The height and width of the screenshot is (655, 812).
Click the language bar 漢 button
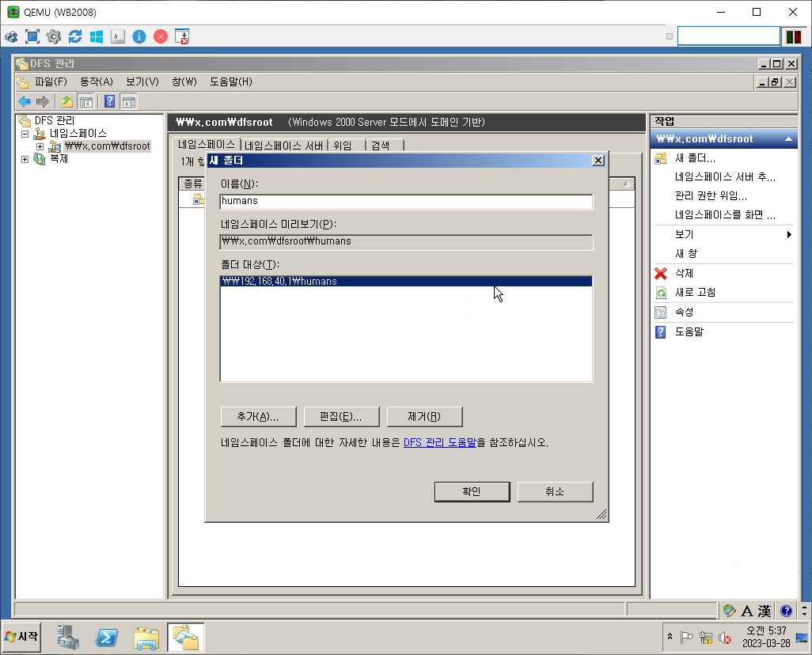coord(765,611)
